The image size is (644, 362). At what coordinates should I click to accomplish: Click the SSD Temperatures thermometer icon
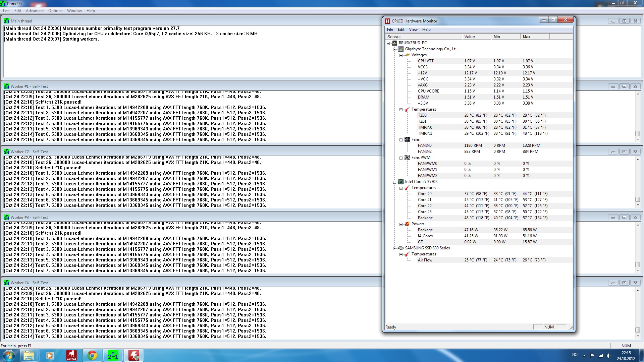pyautogui.click(x=407, y=254)
